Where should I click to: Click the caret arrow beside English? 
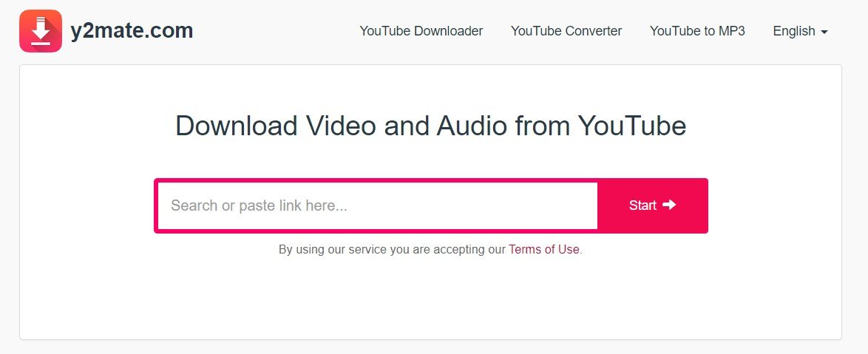coord(824,33)
